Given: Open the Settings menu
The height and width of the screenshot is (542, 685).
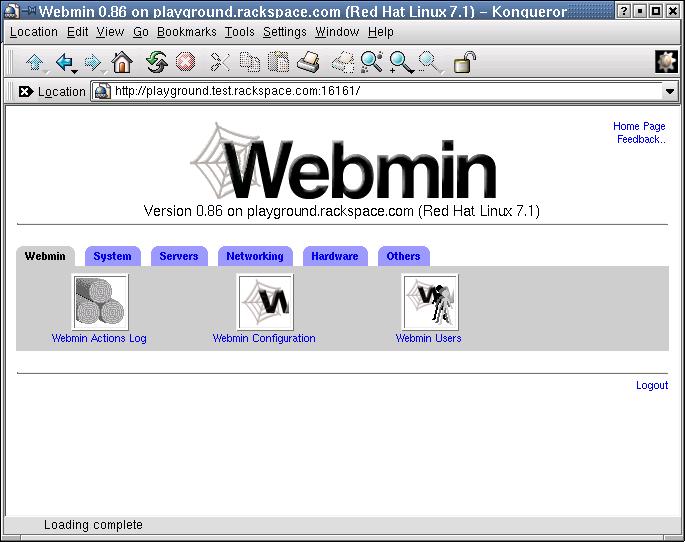Looking at the screenshot, I should (x=284, y=32).
